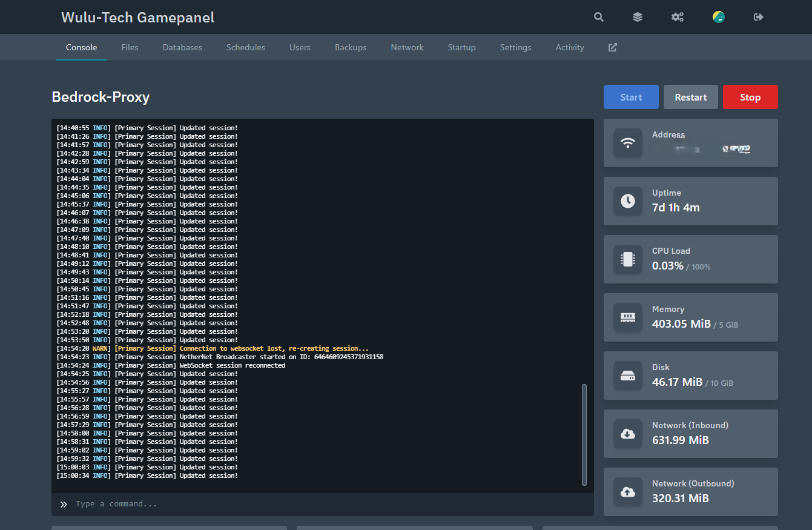Click the CPU Load label
The image size is (812, 530).
click(671, 251)
